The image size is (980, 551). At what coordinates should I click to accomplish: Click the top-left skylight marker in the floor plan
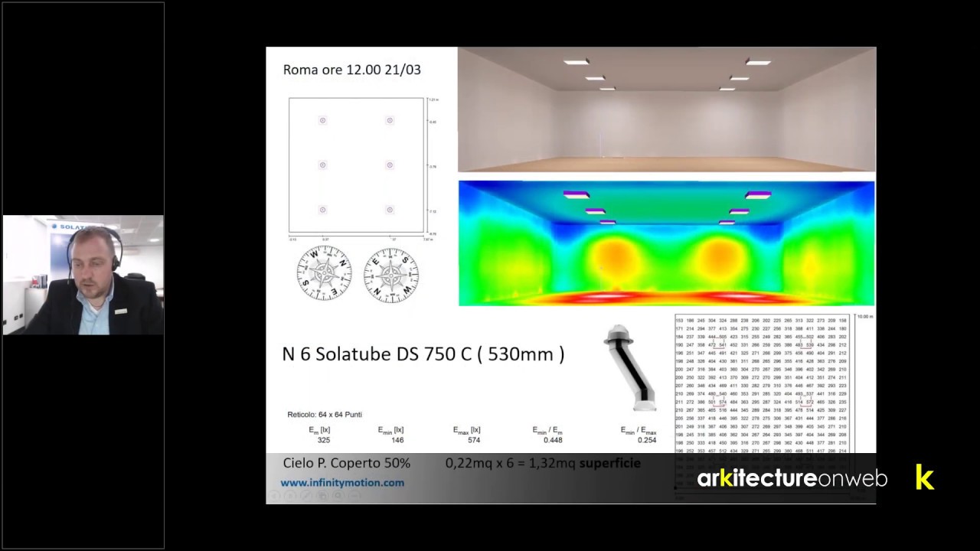point(322,120)
